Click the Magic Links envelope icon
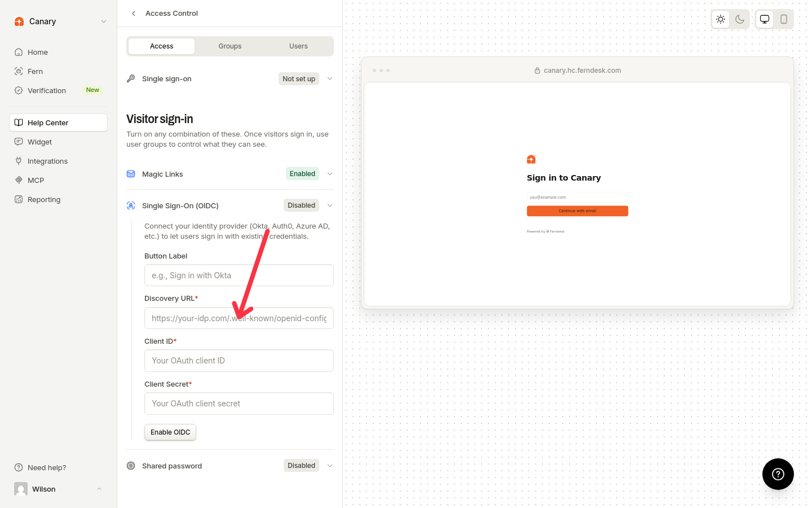812x508 pixels. click(x=131, y=174)
